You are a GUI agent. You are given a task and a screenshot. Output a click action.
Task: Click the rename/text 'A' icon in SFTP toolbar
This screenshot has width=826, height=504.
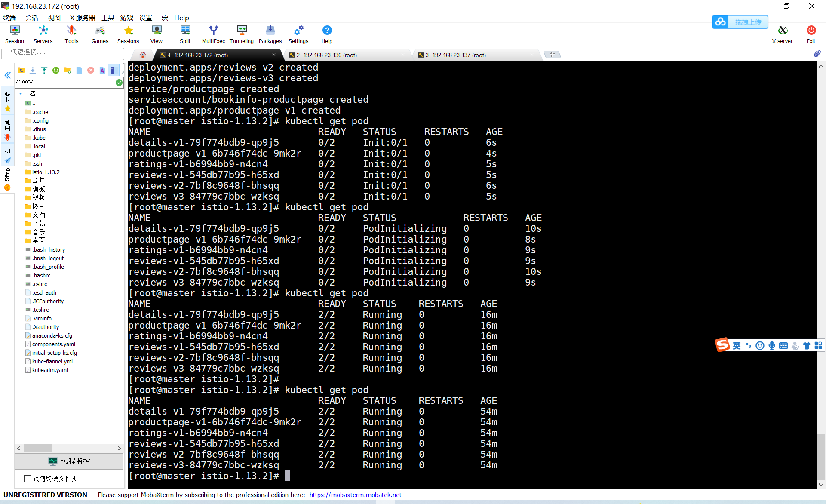(x=102, y=70)
